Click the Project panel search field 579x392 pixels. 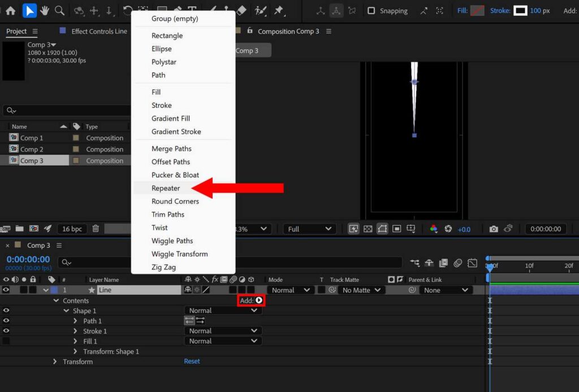click(x=67, y=110)
